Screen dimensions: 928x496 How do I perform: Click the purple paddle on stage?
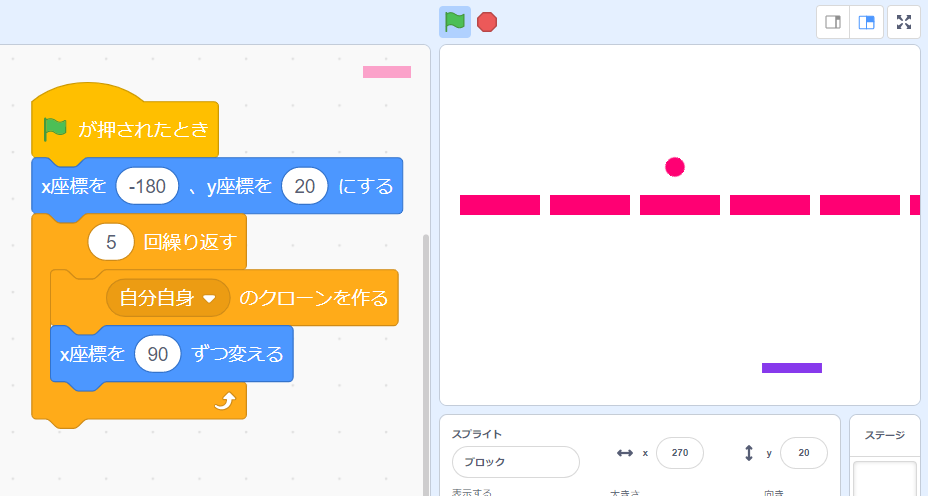792,368
